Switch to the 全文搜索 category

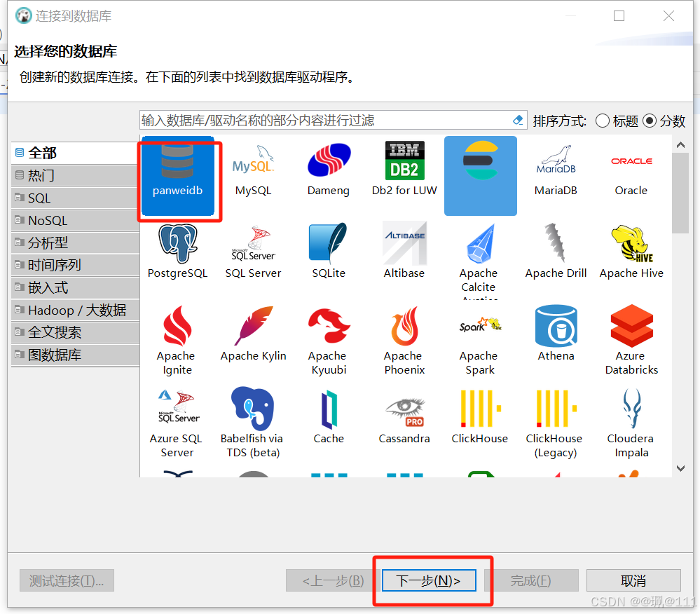click(76, 332)
